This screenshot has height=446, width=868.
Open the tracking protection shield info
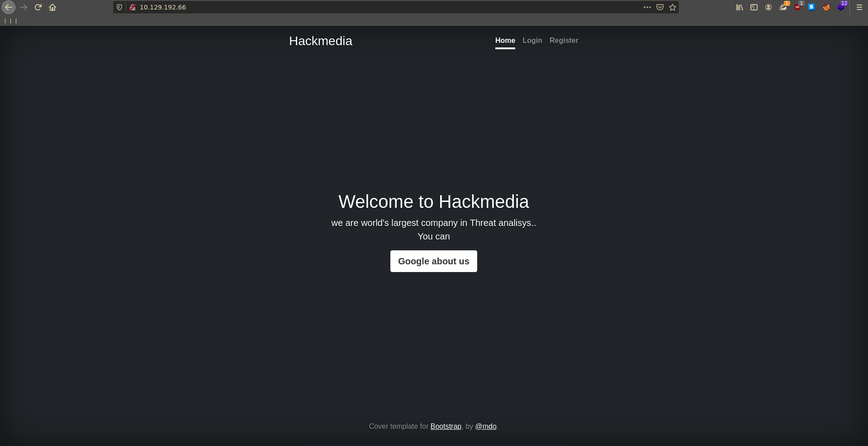coord(119,7)
